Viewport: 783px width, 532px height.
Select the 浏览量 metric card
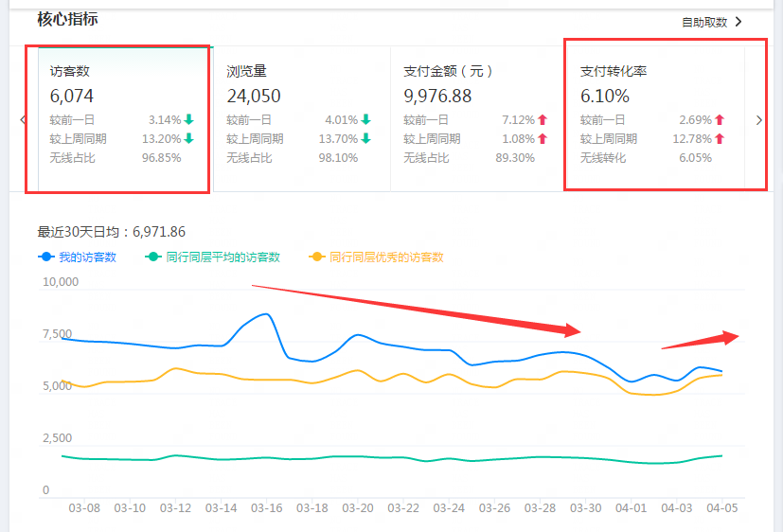302,118
